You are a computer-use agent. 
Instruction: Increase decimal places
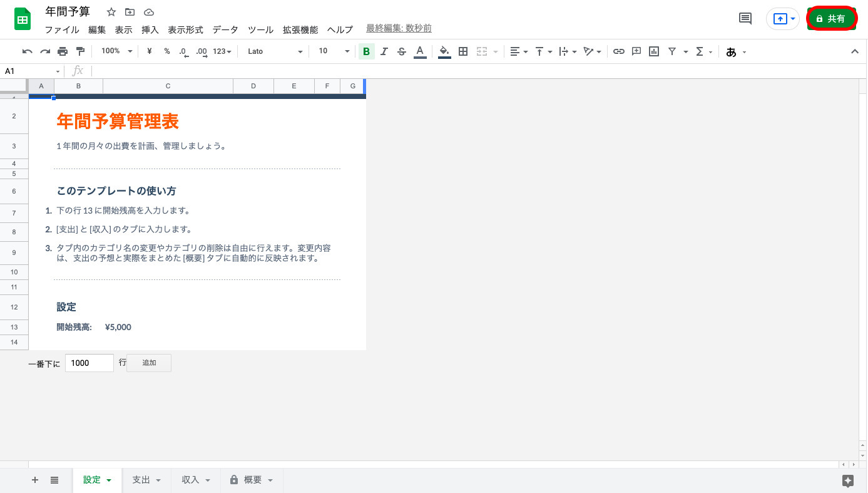[202, 51]
